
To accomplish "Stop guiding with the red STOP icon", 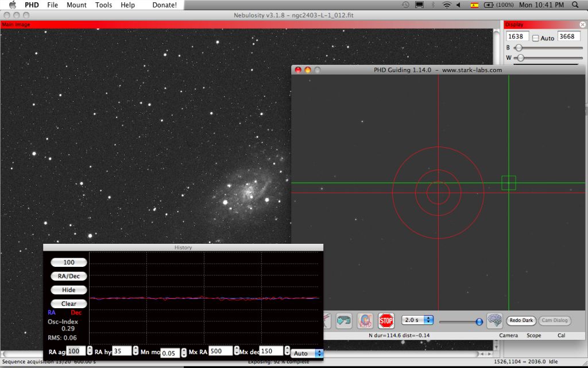I will 386,321.
